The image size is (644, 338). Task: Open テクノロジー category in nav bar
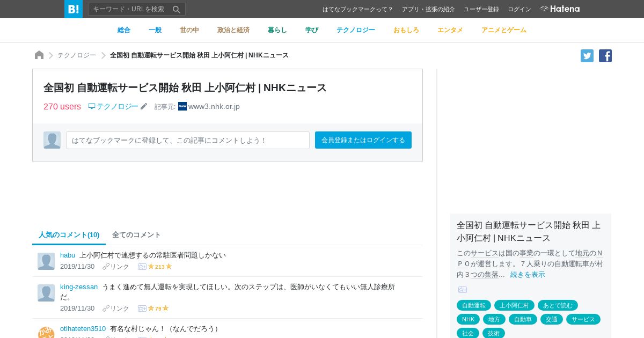click(356, 30)
